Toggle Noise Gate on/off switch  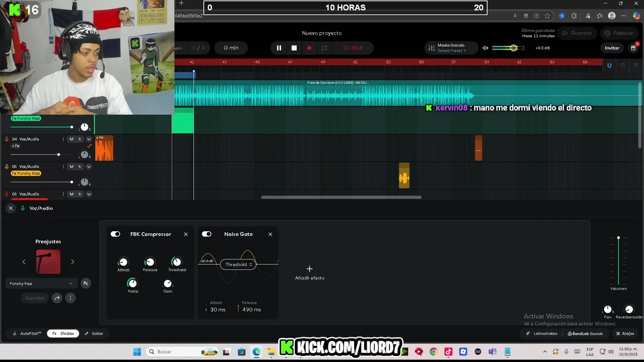207,234
